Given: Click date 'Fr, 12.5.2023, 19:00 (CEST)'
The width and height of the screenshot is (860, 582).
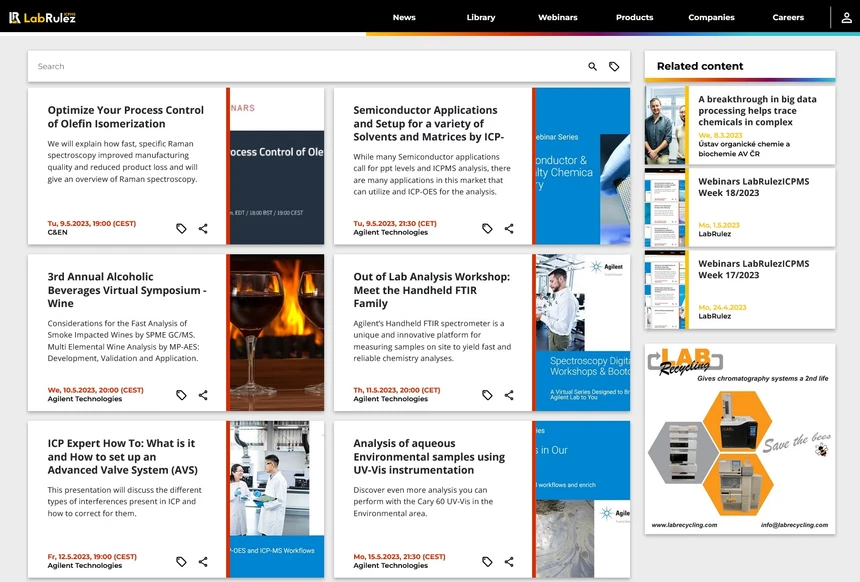Looking at the screenshot, I should 92,556.
